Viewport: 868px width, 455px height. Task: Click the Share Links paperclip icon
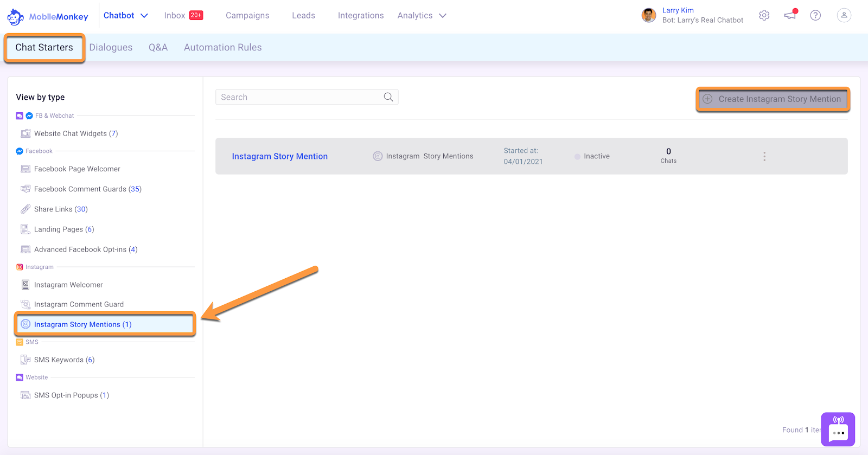[x=25, y=209]
